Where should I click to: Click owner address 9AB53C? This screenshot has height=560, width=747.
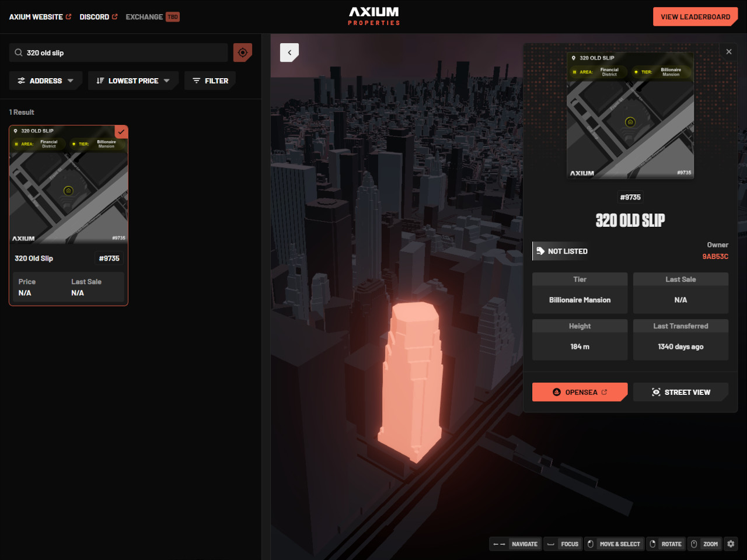point(715,257)
